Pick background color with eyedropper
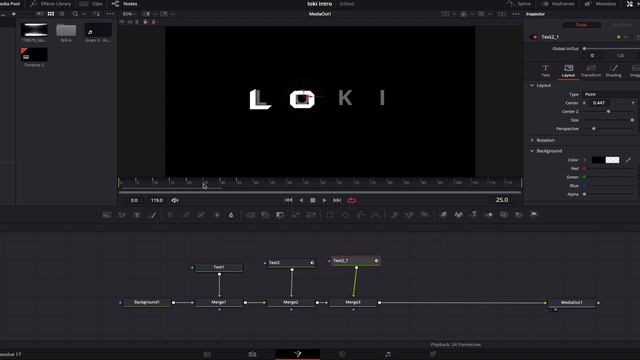640x360 pixels. tap(629, 160)
